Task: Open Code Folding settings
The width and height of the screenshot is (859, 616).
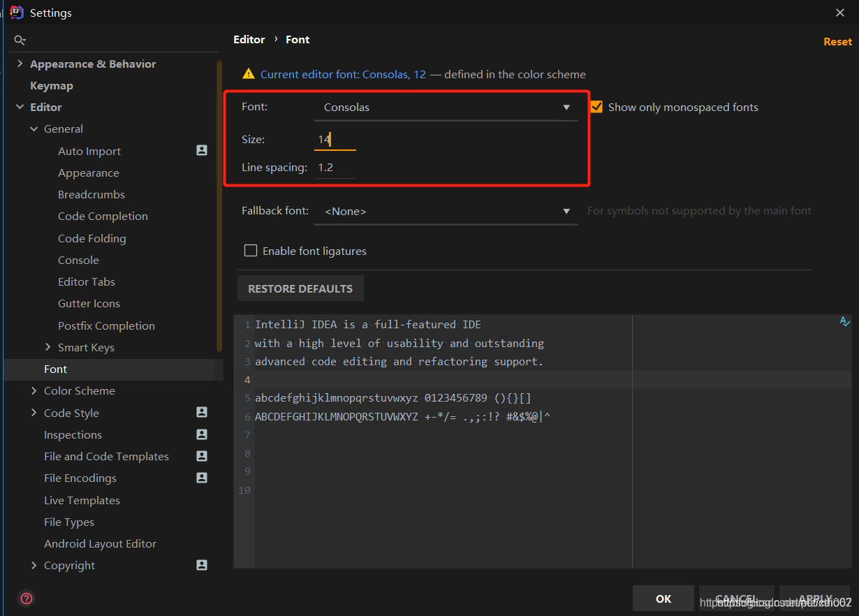Action: pyautogui.click(x=92, y=238)
